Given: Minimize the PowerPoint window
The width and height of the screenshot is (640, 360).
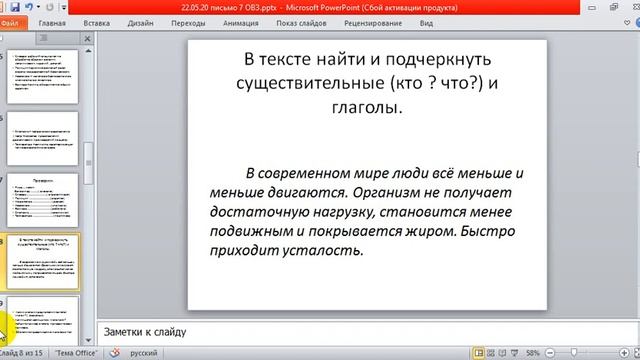Looking at the screenshot, I should pos(592,7).
